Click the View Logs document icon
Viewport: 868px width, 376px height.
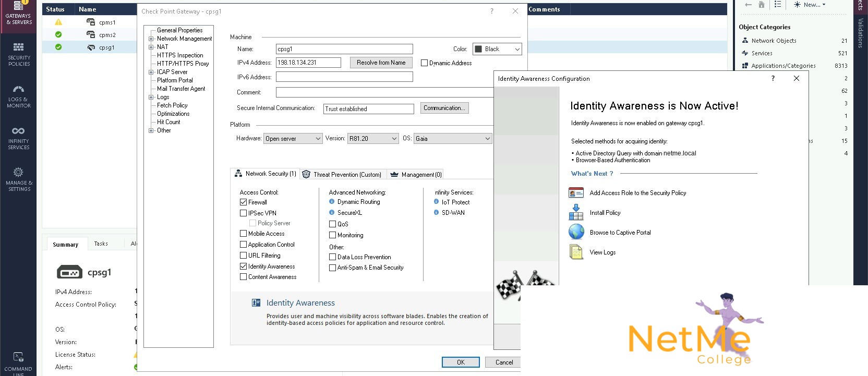[x=576, y=252]
